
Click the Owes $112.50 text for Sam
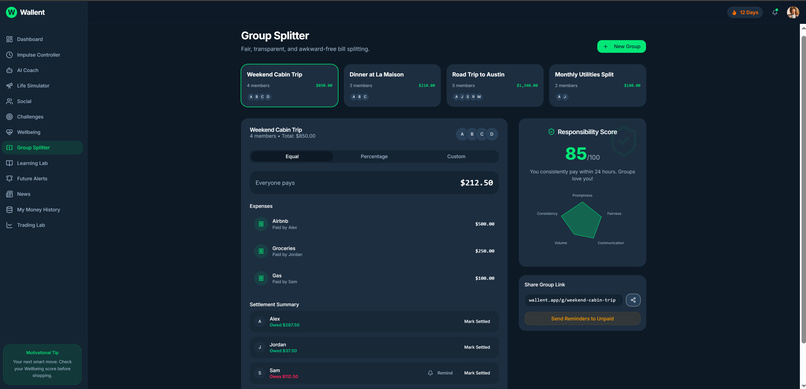pyautogui.click(x=284, y=377)
